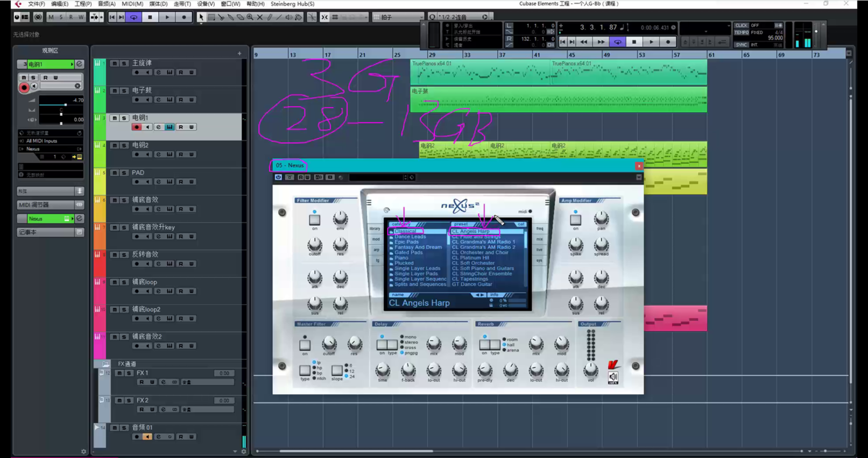Open the Steinberg Hub(S) menu
Screen dimensions: 868x458
(292, 4)
